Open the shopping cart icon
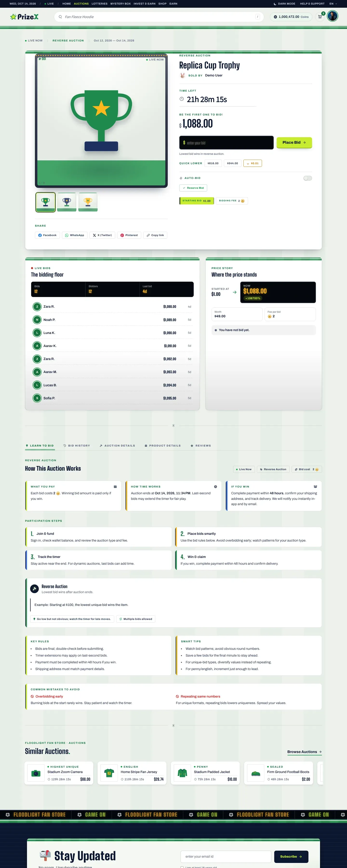The image size is (347, 868). [320, 17]
